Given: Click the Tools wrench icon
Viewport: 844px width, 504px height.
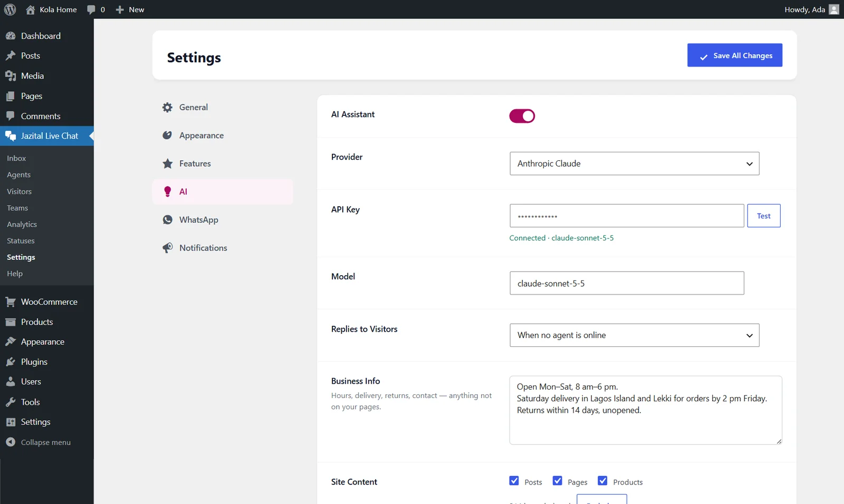Looking at the screenshot, I should pyautogui.click(x=11, y=402).
